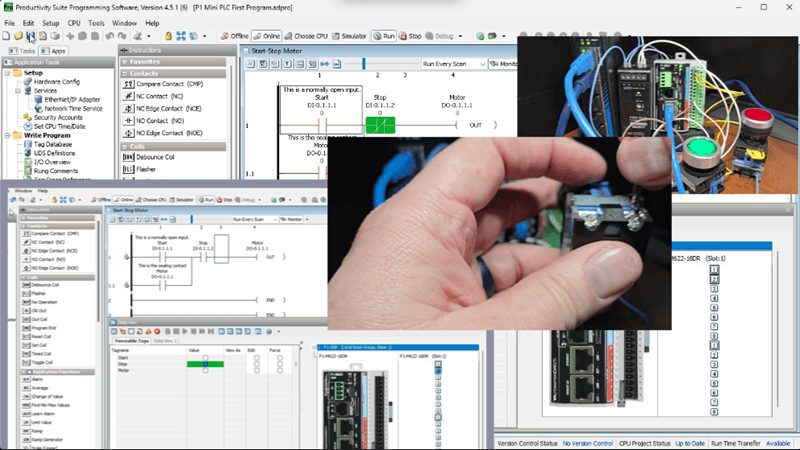Viewport: 800px width, 450px height.
Task: Collapse the Setup tree section
Action: (8, 73)
